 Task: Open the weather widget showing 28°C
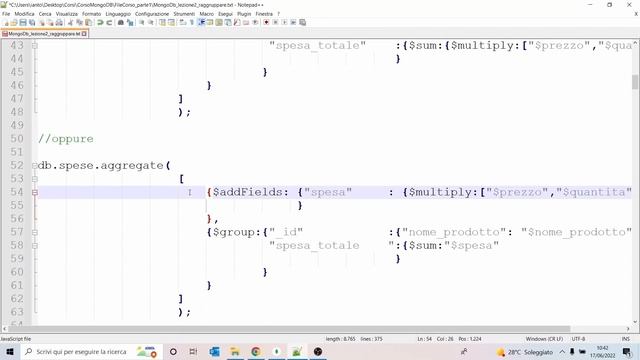point(524,352)
